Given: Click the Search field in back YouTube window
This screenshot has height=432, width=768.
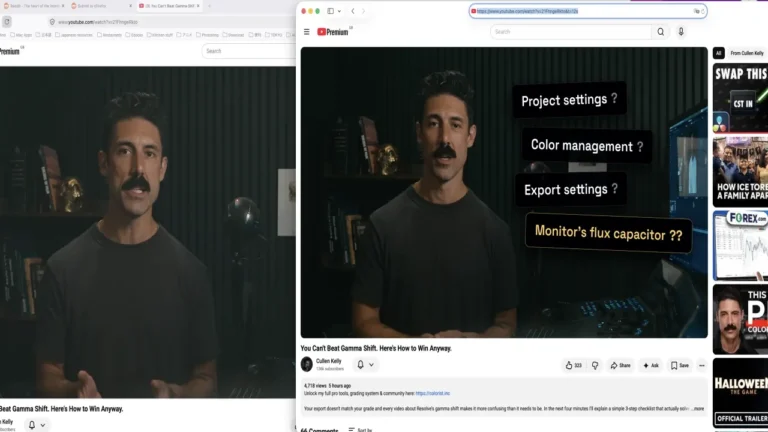Looking at the screenshot, I should (x=249, y=51).
